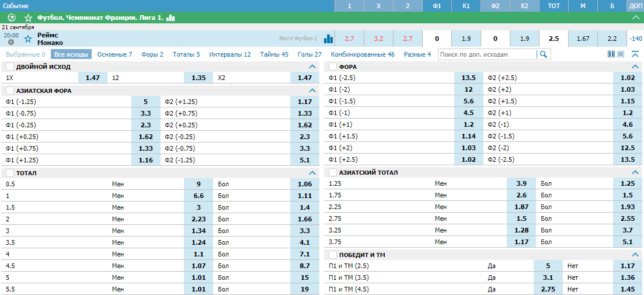Viewport: 644px width, 295px height.
Task: Star the Реймс–Монако match
Action: [28, 39]
